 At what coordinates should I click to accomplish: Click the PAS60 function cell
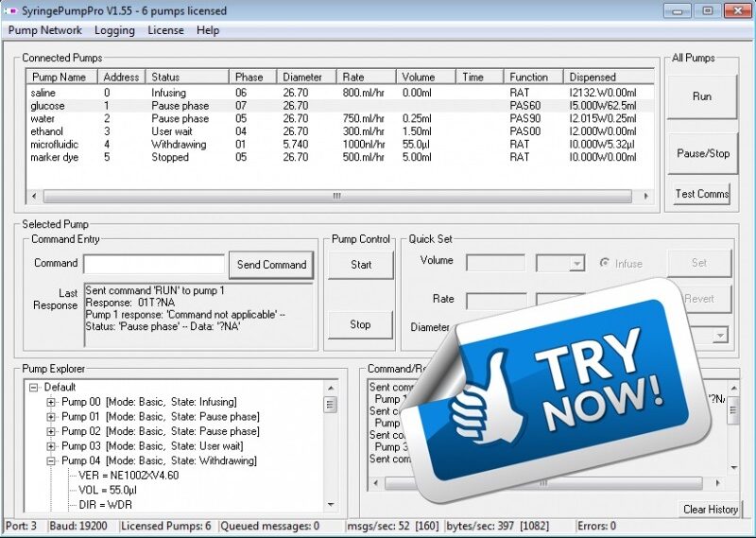tap(525, 106)
